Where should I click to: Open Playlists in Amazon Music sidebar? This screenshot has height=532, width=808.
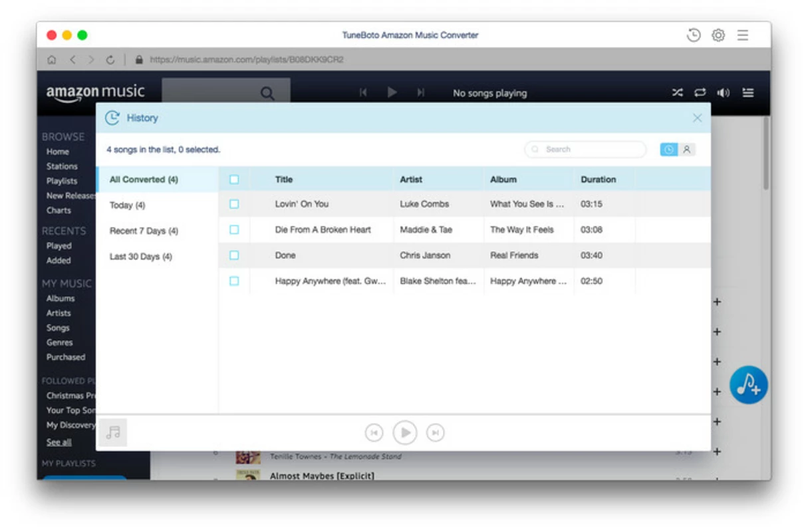pos(61,181)
